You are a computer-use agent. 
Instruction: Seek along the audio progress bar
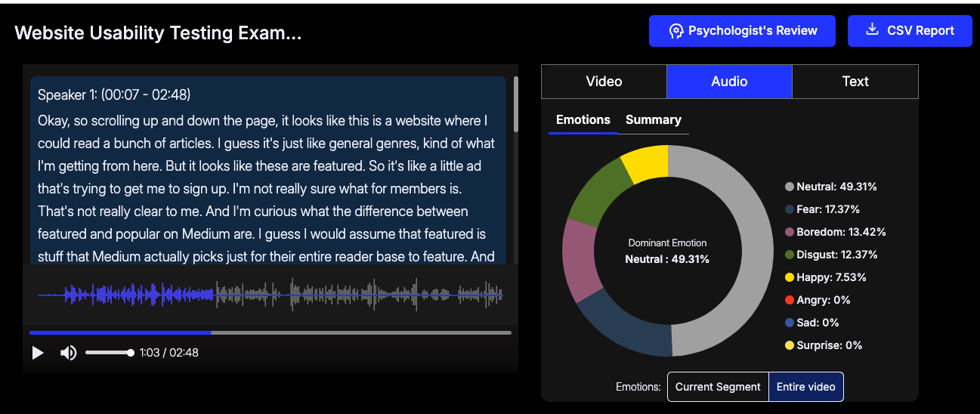[271, 332]
